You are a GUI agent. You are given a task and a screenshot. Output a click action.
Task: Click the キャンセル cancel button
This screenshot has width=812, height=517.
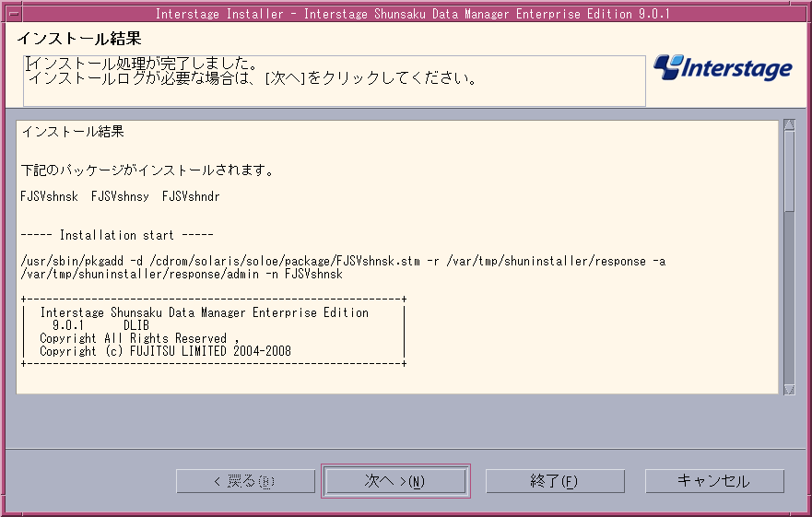point(714,481)
